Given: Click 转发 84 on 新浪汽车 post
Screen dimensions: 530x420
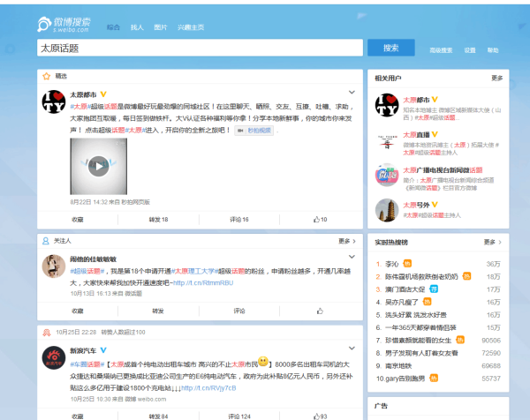Looking at the screenshot, I should (x=158, y=416).
